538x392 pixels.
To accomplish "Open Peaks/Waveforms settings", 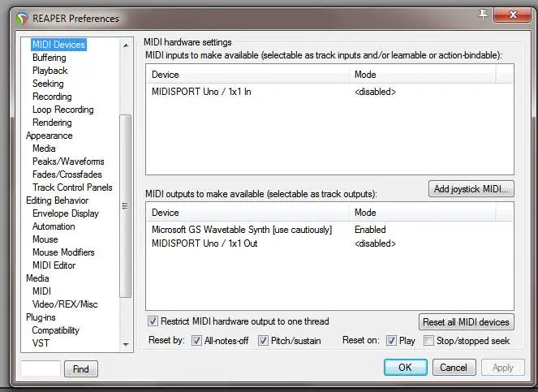I will tap(68, 162).
